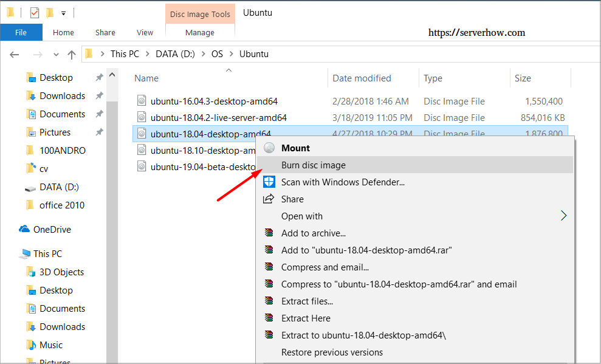Click the 3/18/2019 11:05 PM date cell
This screenshot has height=364, width=601.
point(372,118)
